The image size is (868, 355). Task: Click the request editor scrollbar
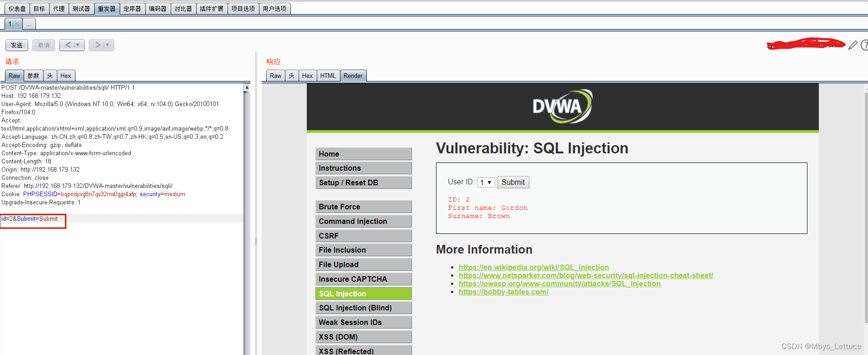(x=247, y=223)
